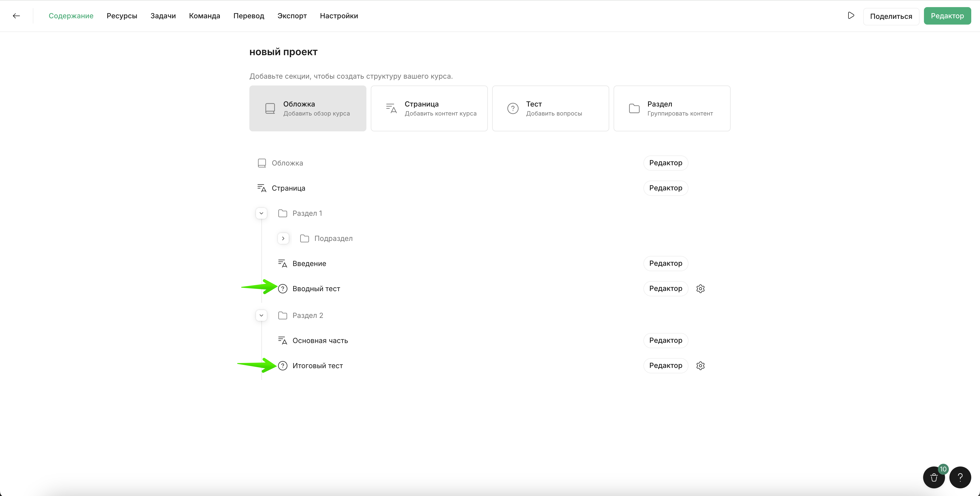This screenshot has height=496, width=980.
Task: Open the Экспорт tab
Action: [x=292, y=16]
